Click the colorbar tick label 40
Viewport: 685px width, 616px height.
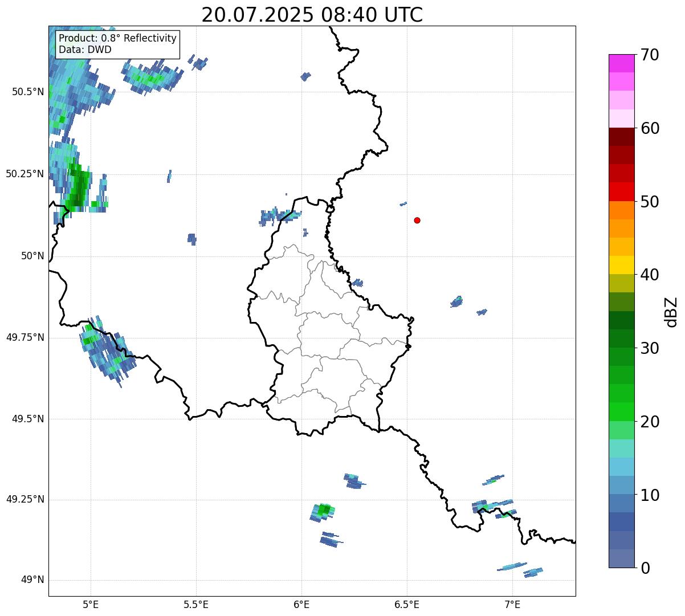click(x=650, y=275)
